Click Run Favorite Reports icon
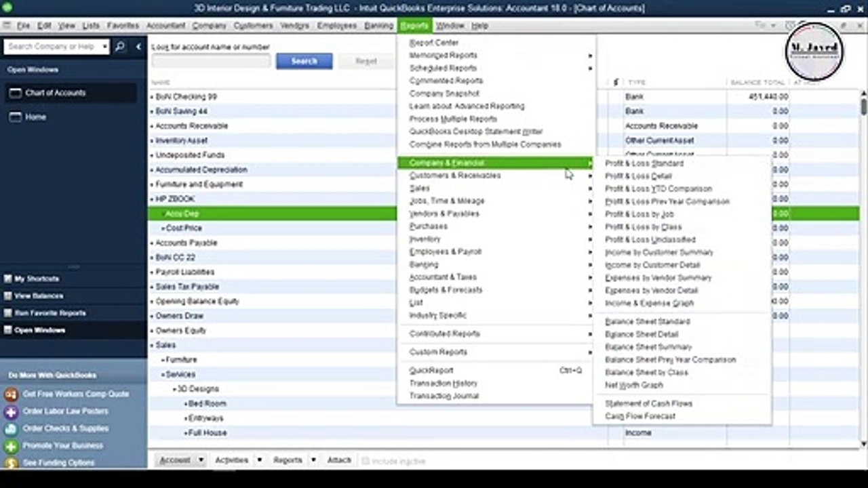Viewport: 868px width, 488px height. click(x=8, y=313)
